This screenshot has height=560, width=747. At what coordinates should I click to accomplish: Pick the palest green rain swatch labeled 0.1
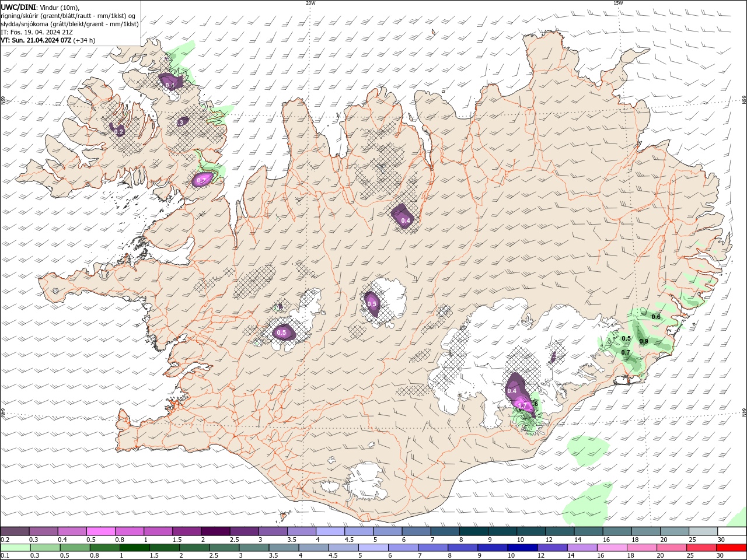point(15,548)
